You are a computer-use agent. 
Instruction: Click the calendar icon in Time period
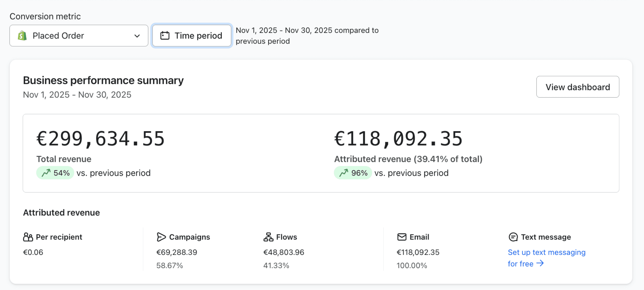[x=165, y=35]
